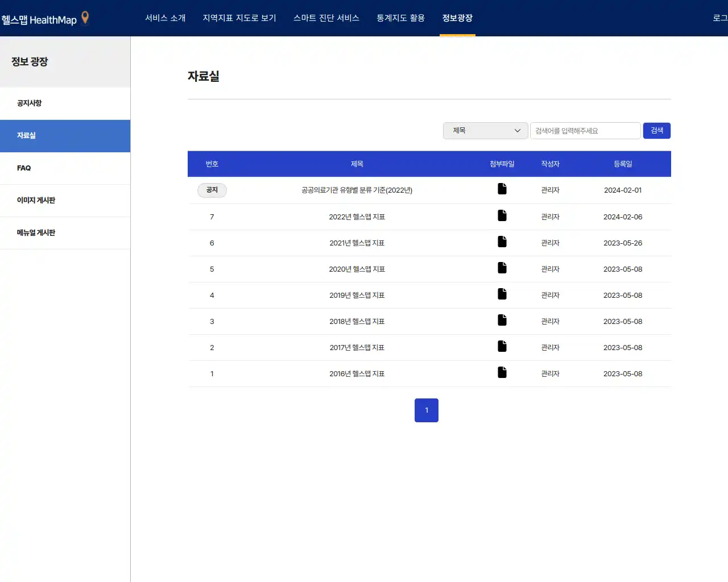Open the attachment for 2019년 헬스맵 지표
This screenshot has height=582, width=728.
502,294
